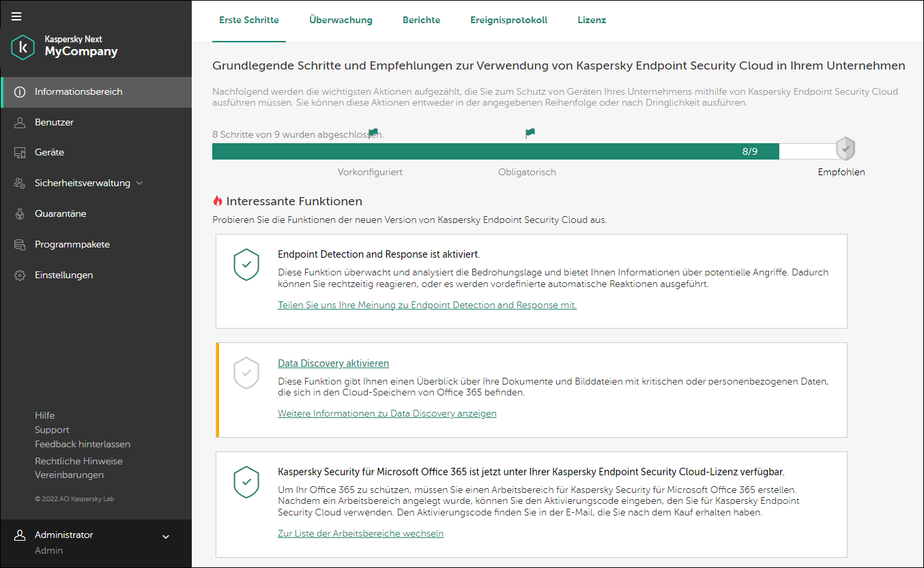Click the Obligatorisch flag marker
The image size is (924, 568).
tap(530, 133)
